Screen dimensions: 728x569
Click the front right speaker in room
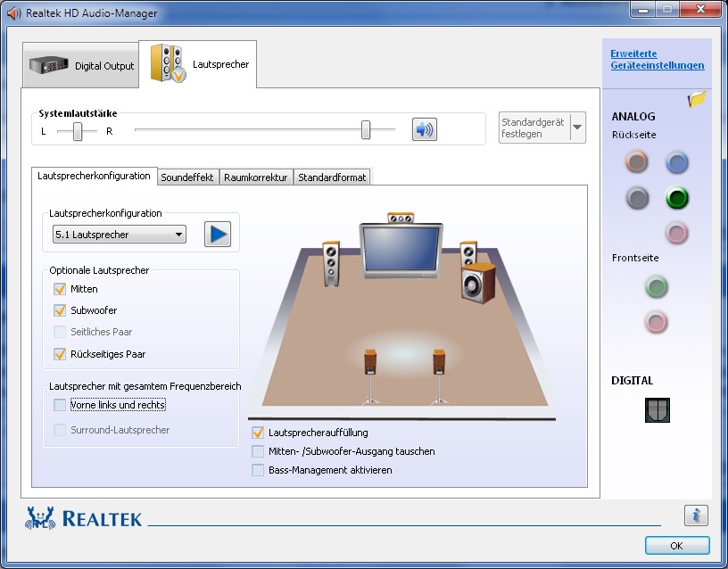pyautogui.click(x=468, y=253)
